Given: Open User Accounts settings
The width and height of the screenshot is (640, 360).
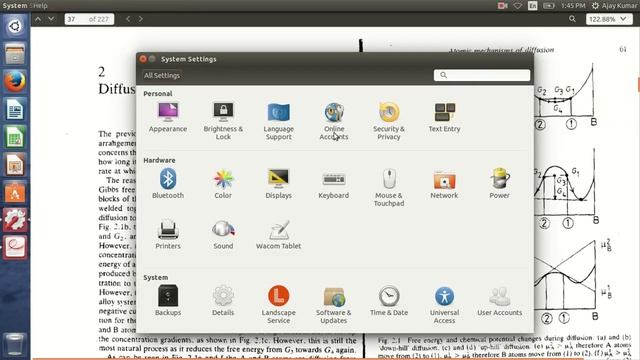Looking at the screenshot, I should pyautogui.click(x=500, y=301).
